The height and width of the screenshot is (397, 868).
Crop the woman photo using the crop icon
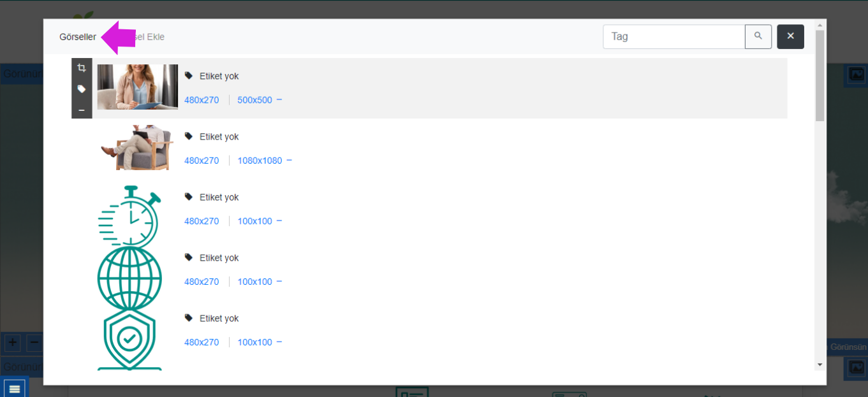tap(82, 68)
